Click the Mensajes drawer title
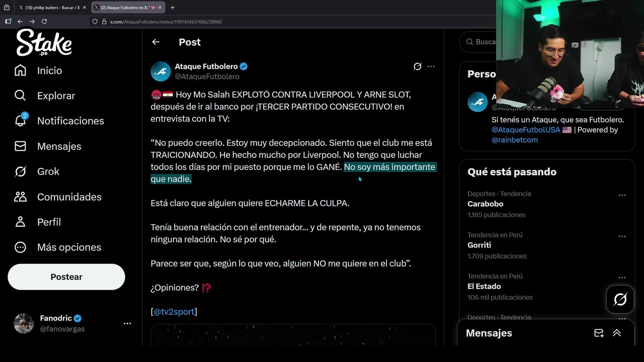 point(489,333)
